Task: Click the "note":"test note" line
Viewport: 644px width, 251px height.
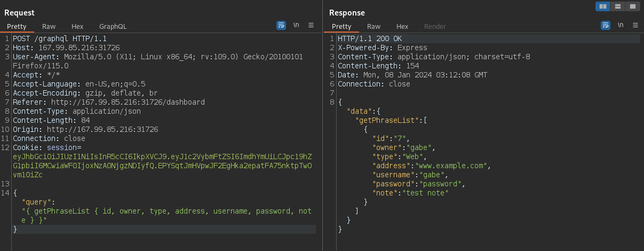Action: pos(410,193)
